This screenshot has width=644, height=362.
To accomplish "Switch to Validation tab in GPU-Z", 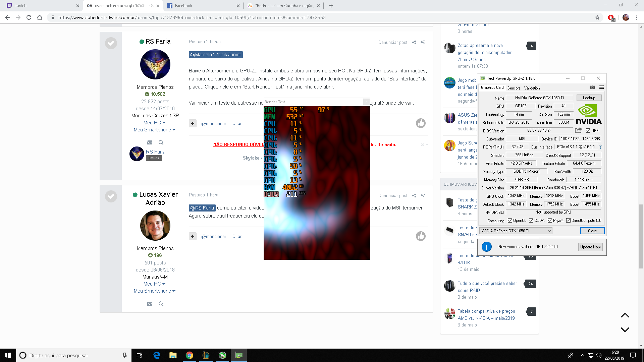I will (532, 88).
